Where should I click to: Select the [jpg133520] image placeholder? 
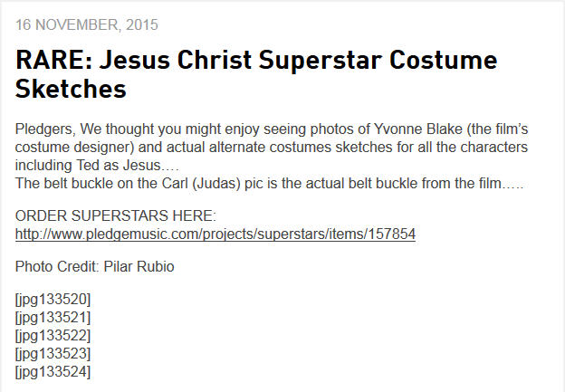coord(53,300)
